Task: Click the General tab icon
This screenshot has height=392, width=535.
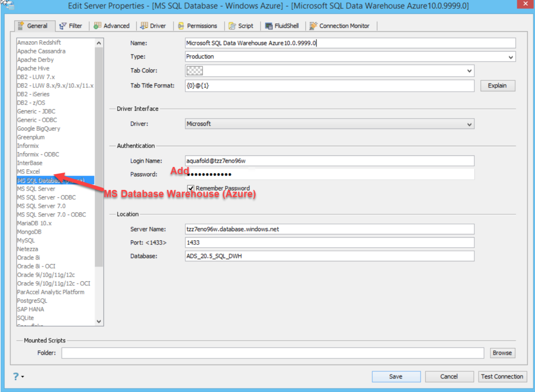Action: (21, 25)
